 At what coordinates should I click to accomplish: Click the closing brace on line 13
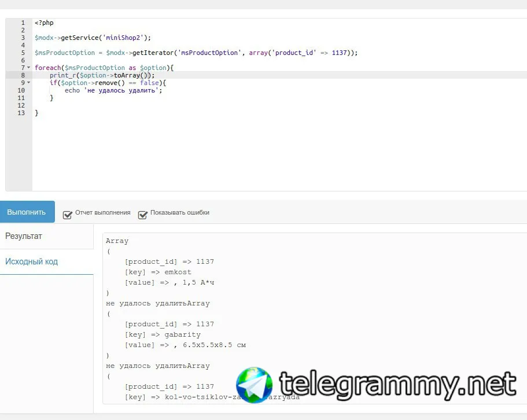click(x=36, y=113)
